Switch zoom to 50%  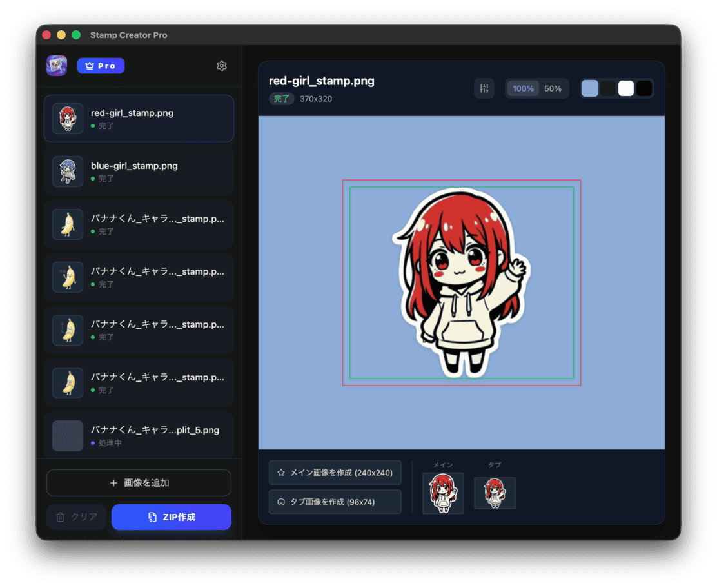554,88
